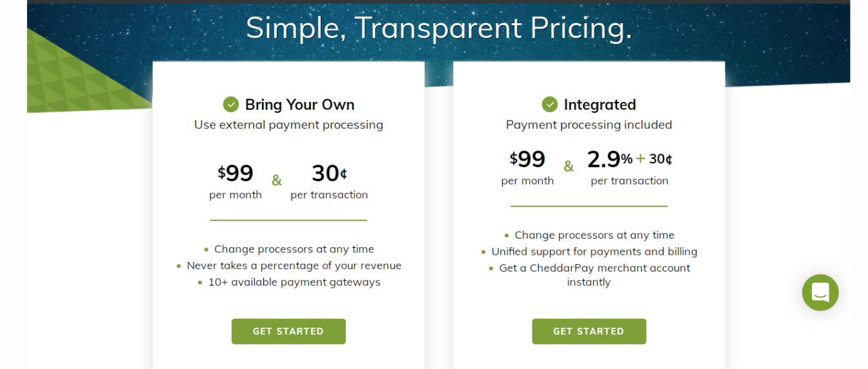868x369 pixels.
Task: Click the 30¢ per transaction price
Action: 329,181
